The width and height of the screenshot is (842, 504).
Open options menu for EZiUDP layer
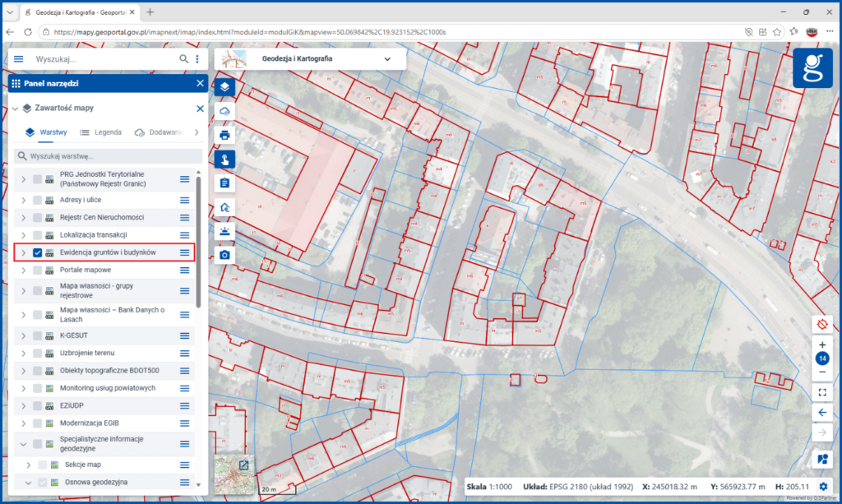coord(185,406)
